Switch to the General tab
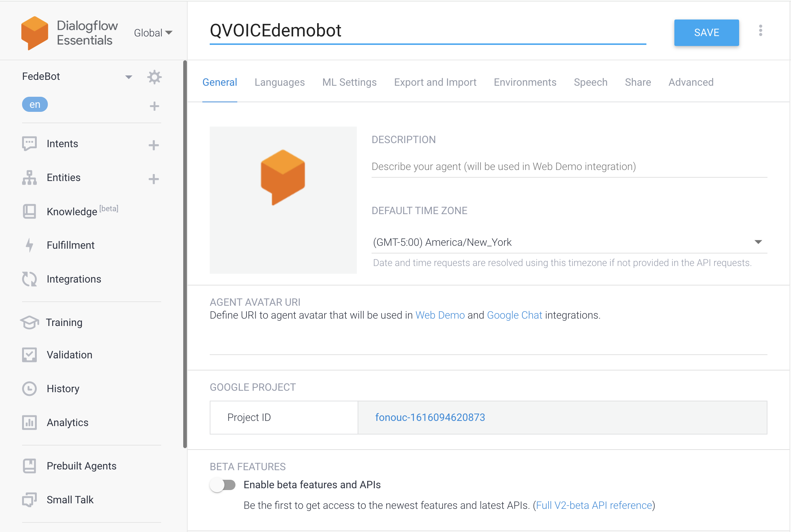 220,82
